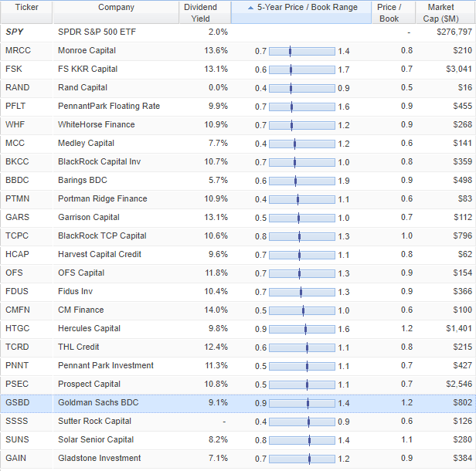The width and height of the screenshot is (476, 471).
Task: Click the Fidus Inv company name
Action: point(75,291)
